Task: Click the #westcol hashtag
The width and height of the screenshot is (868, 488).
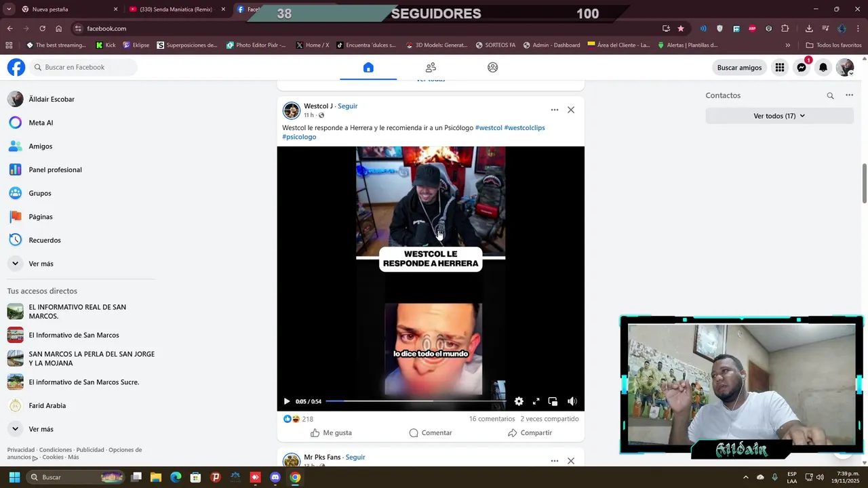Action: tap(488, 127)
